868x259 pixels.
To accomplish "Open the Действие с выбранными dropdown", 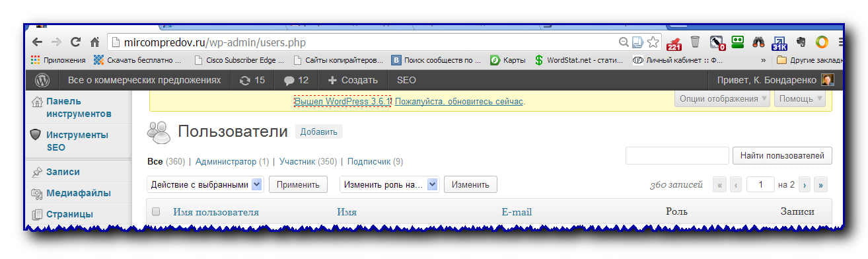I will 205,184.
